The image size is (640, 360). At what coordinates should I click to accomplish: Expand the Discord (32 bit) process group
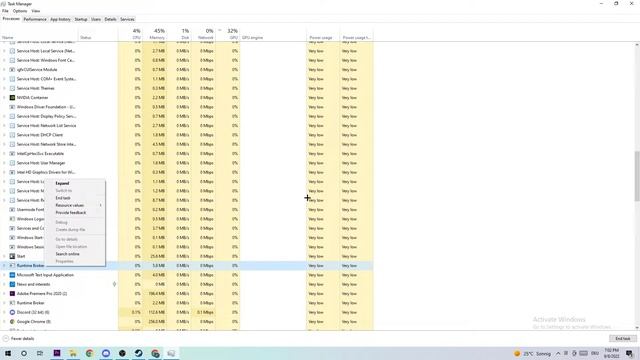point(4,312)
